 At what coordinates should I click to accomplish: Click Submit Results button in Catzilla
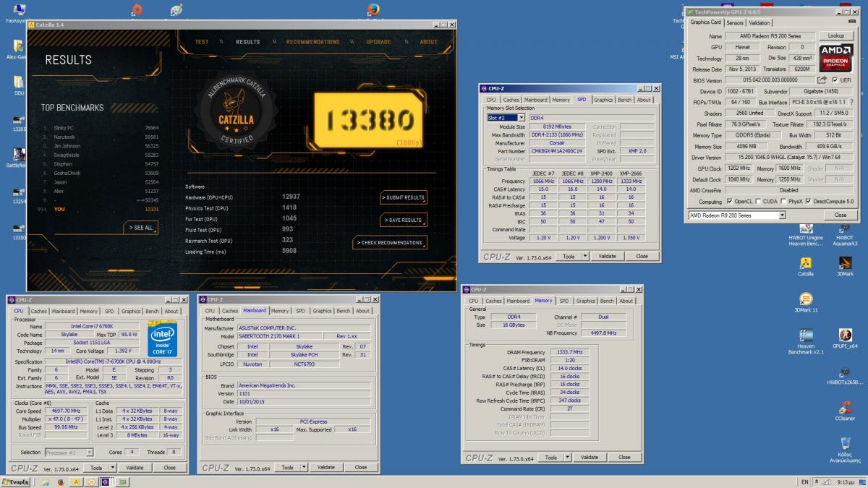(x=403, y=197)
